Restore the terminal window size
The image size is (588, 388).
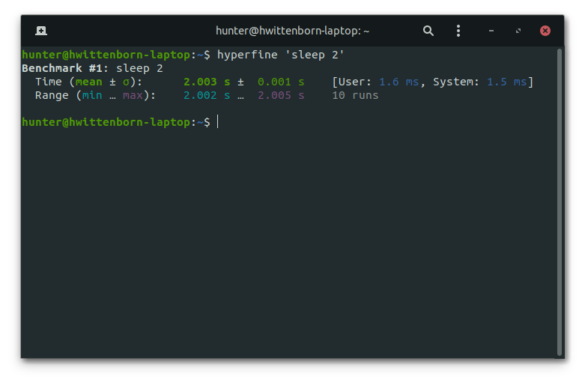[x=518, y=31]
